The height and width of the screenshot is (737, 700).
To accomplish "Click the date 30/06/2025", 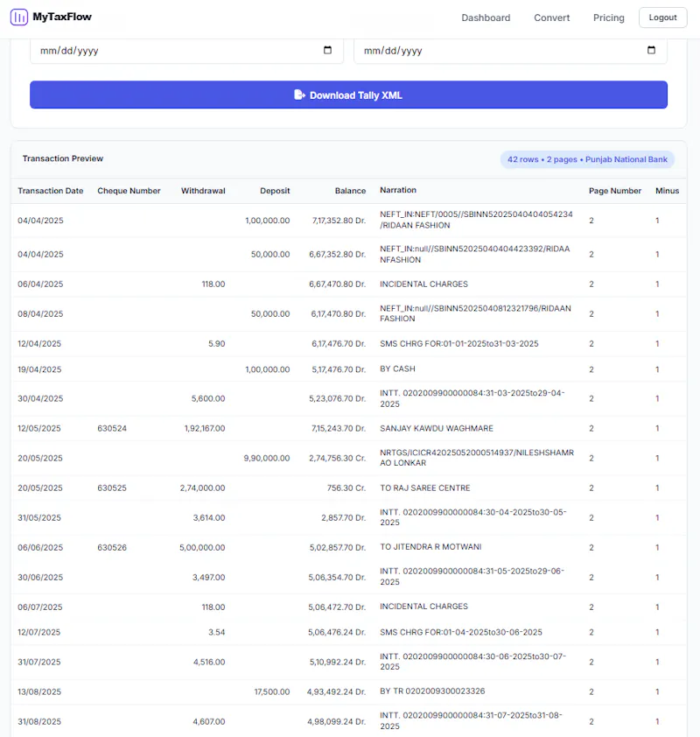I will pyautogui.click(x=40, y=577).
